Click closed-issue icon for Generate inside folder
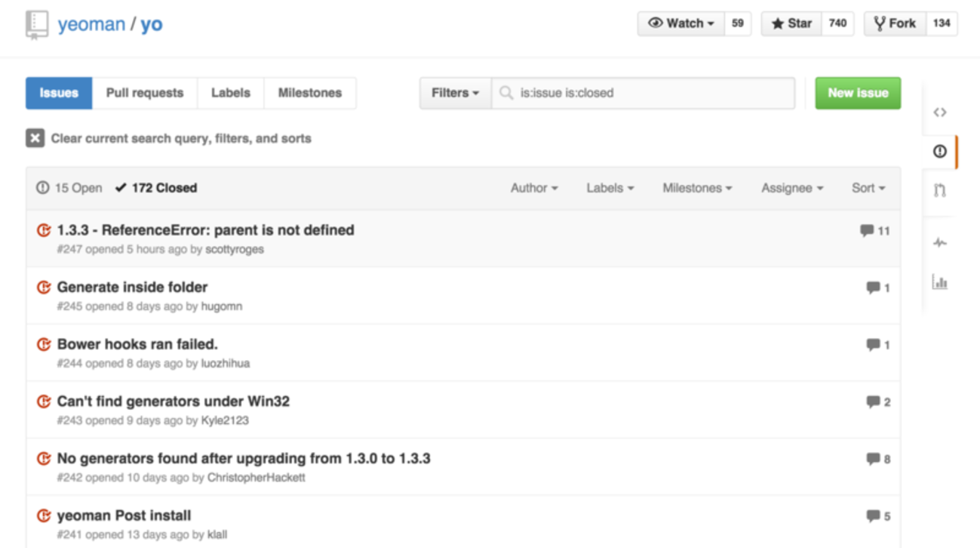Screen dimensions: 980x548 click(44, 288)
